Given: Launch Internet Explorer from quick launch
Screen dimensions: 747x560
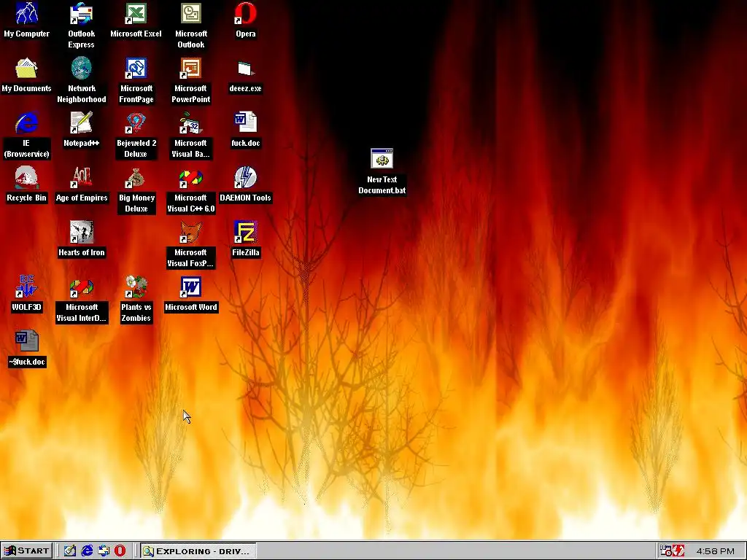Looking at the screenshot, I should [x=87, y=551].
